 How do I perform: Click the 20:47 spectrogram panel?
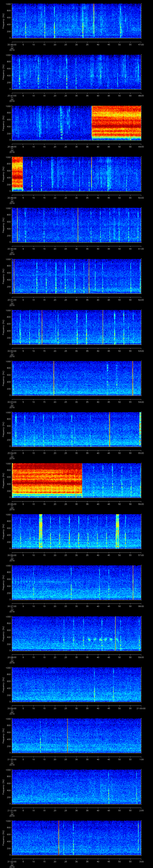76,72
